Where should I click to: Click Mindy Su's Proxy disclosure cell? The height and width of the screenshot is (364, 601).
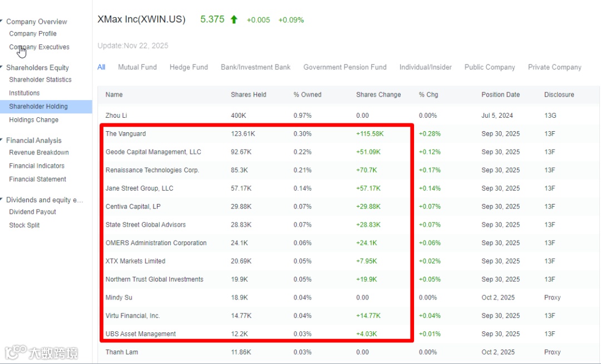click(553, 297)
